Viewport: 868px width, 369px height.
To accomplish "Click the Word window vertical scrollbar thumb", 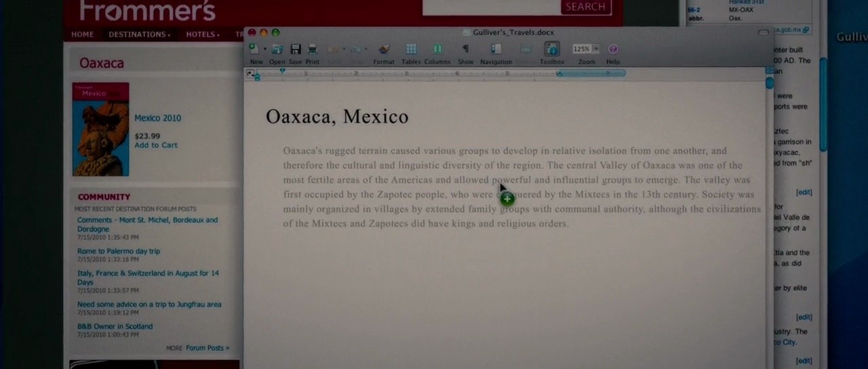I will point(769,83).
